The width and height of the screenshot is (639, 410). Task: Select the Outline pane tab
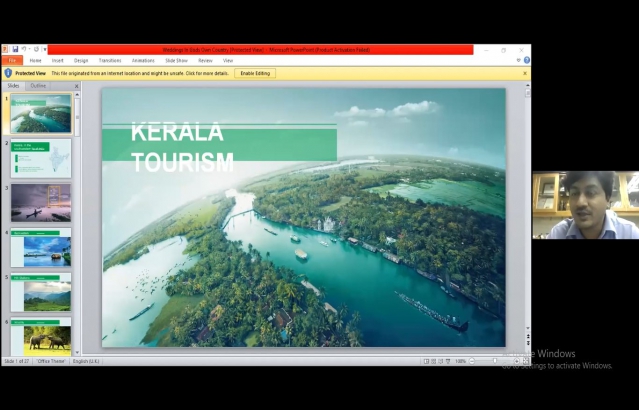pos(38,86)
